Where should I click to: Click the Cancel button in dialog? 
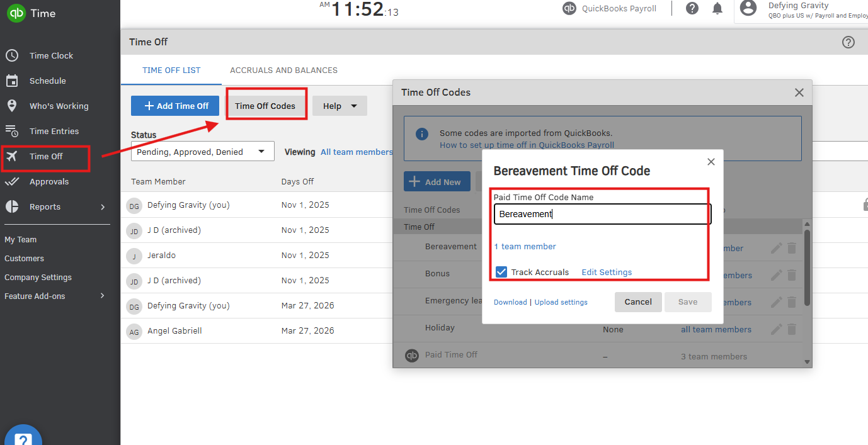637,302
